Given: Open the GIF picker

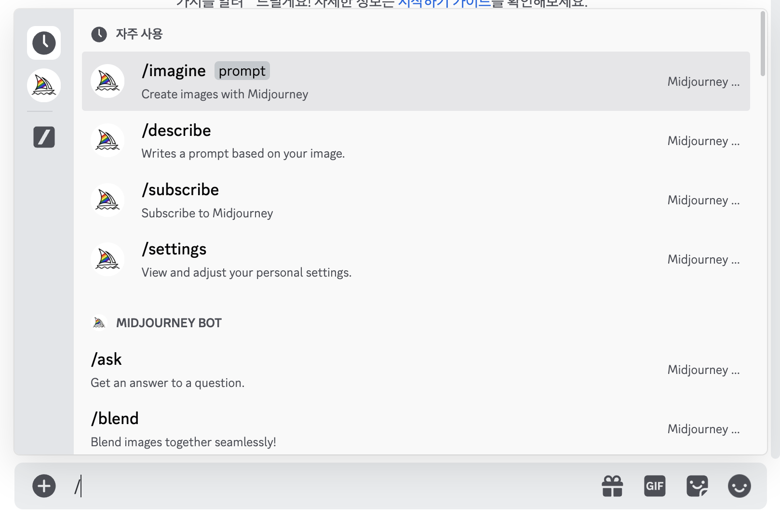Looking at the screenshot, I should [x=655, y=486].
